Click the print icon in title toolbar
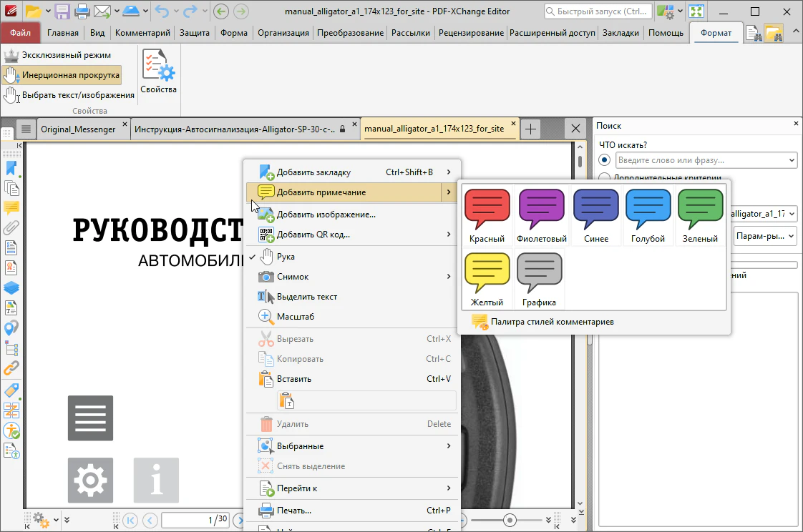This screenshot has height=532, width=803. [x=82, y=11]
